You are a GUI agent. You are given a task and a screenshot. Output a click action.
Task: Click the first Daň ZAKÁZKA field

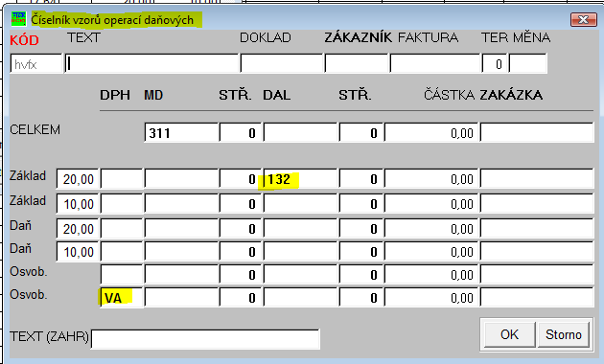point(537,229)
